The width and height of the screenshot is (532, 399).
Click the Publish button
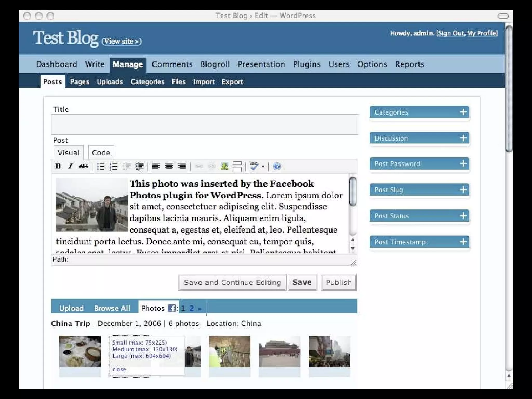click(x=338, y=282)
